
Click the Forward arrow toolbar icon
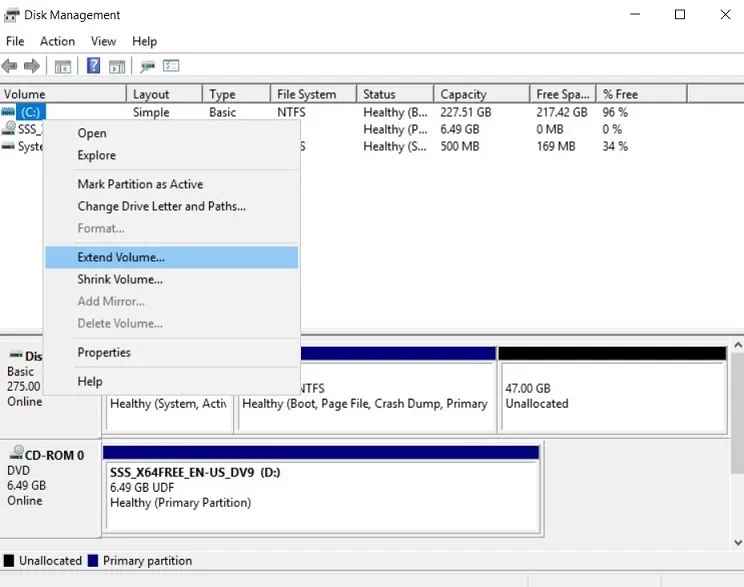32,66
